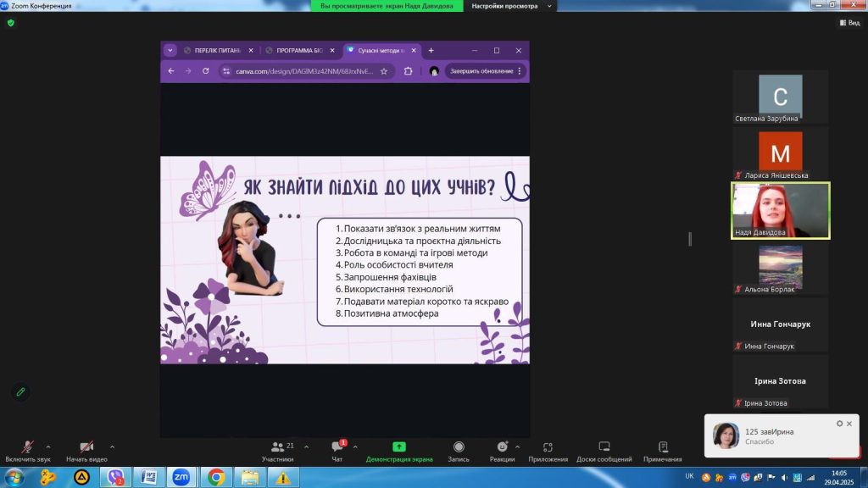868x488 pixels.
Task: Close the Сучасні методи tab
Action: point(414,50)
